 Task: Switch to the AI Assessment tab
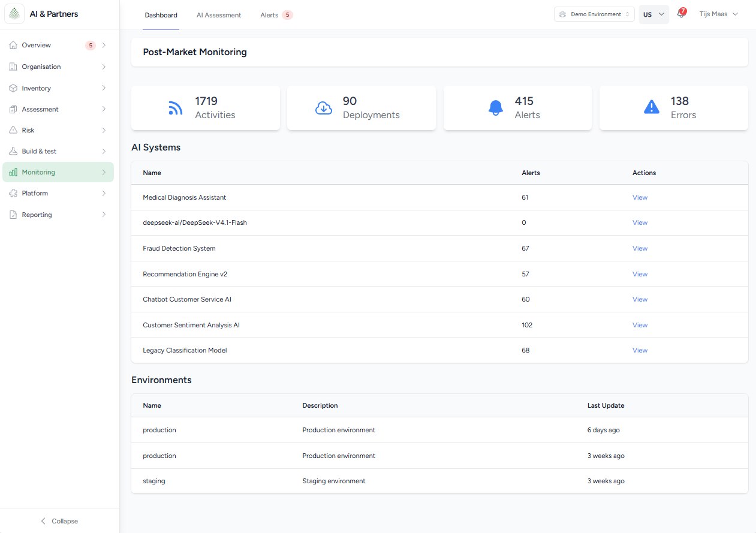tap(219, 15)
